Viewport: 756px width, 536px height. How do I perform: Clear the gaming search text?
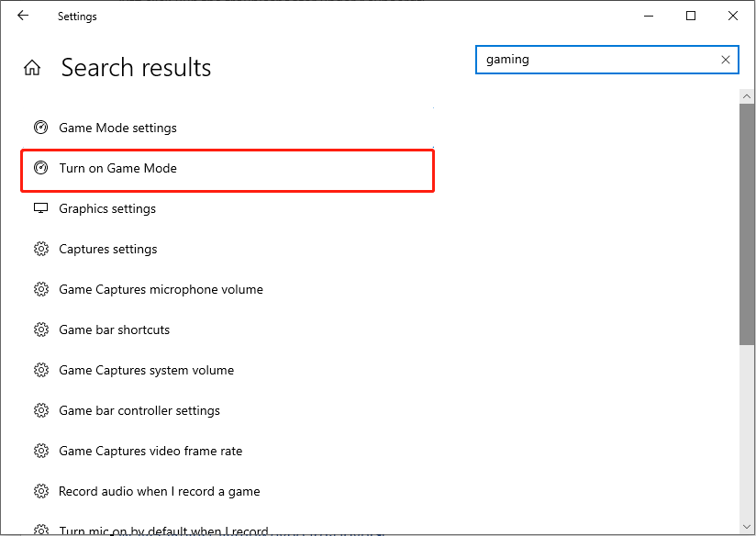point(725,60)
